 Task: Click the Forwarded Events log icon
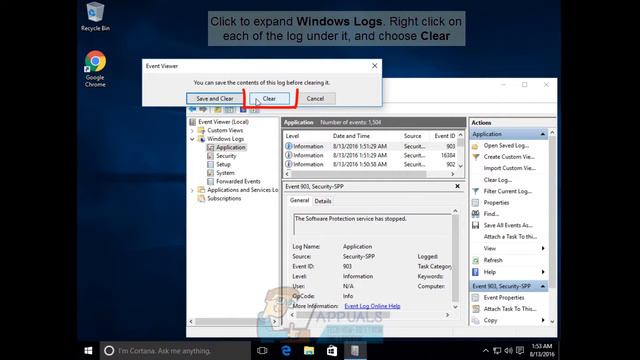point(210,181)
